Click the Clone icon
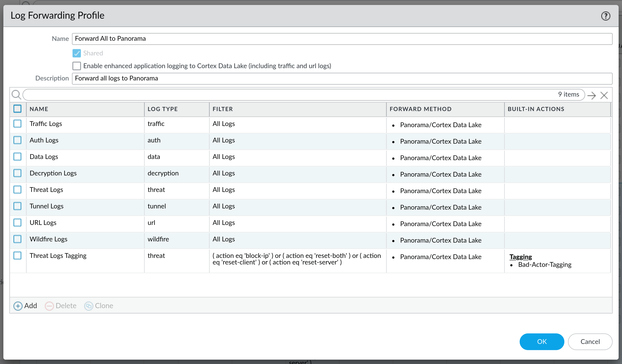Screen dimensions: 622x364 (88, 306)
